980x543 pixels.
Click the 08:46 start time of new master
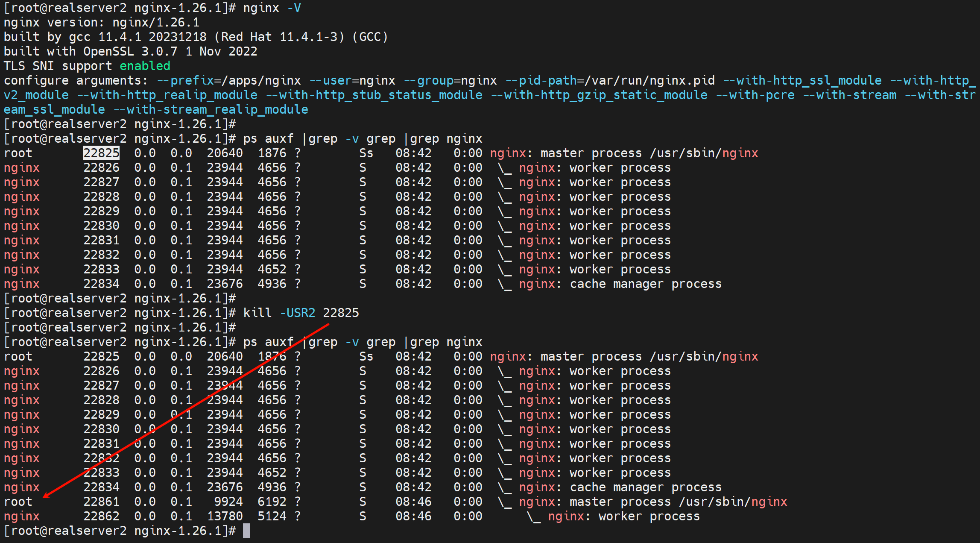[413, 502]
